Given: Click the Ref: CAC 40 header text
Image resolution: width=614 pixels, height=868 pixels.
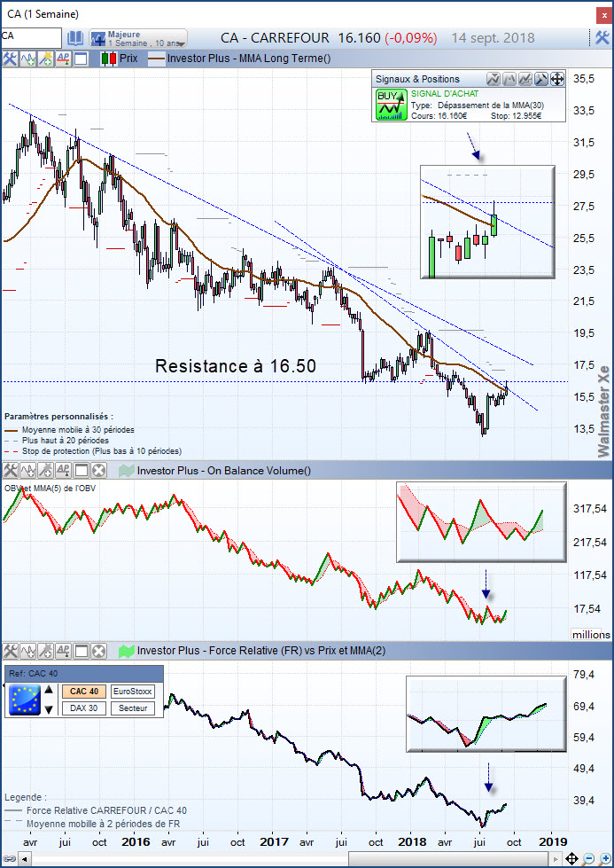Looking at the screenshot, I should [x=33, y=674].
